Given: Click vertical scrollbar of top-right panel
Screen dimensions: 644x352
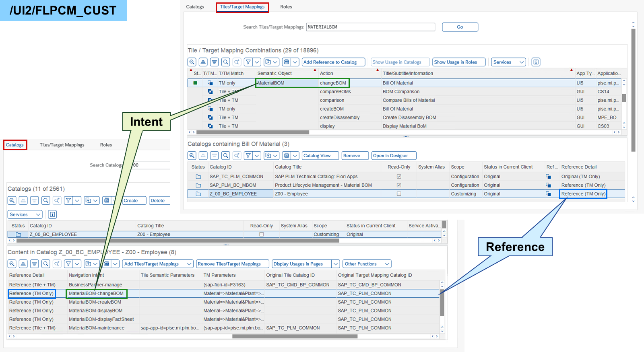Looking at the screenshot, I should (633, 90).
